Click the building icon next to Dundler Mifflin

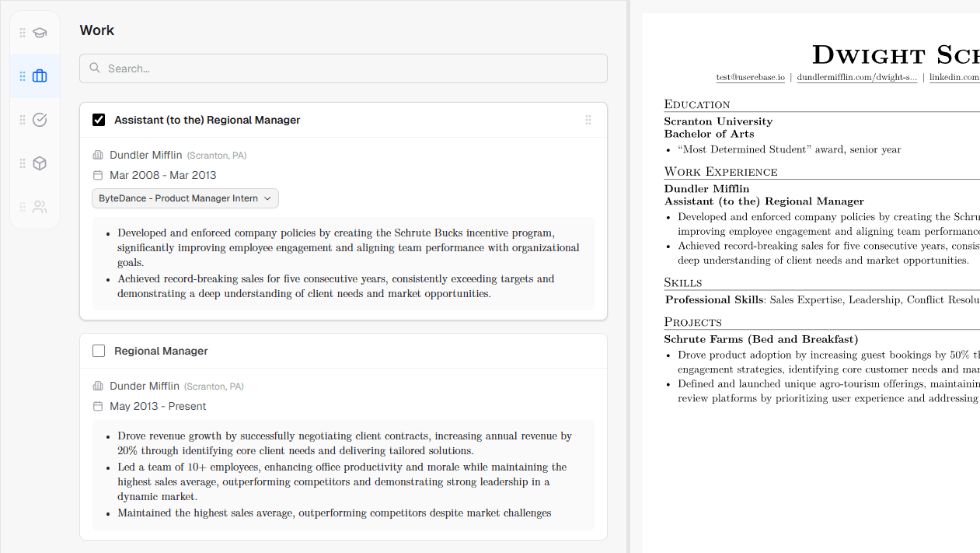click(98, 155)
